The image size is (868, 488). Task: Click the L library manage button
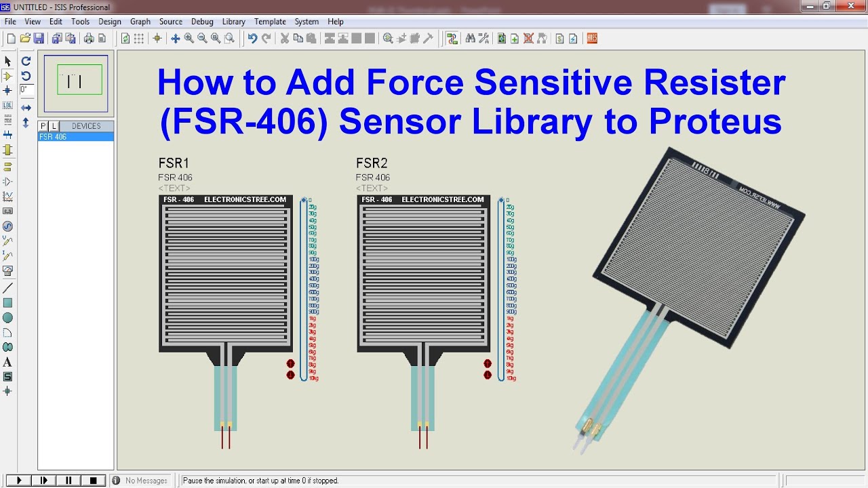[x=54, y=126]
